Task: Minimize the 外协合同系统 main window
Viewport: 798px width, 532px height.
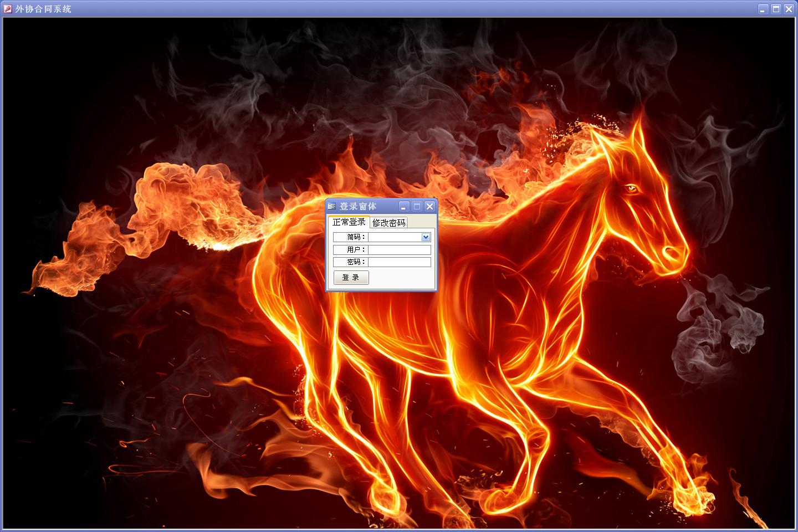Action: click(763, 9)
